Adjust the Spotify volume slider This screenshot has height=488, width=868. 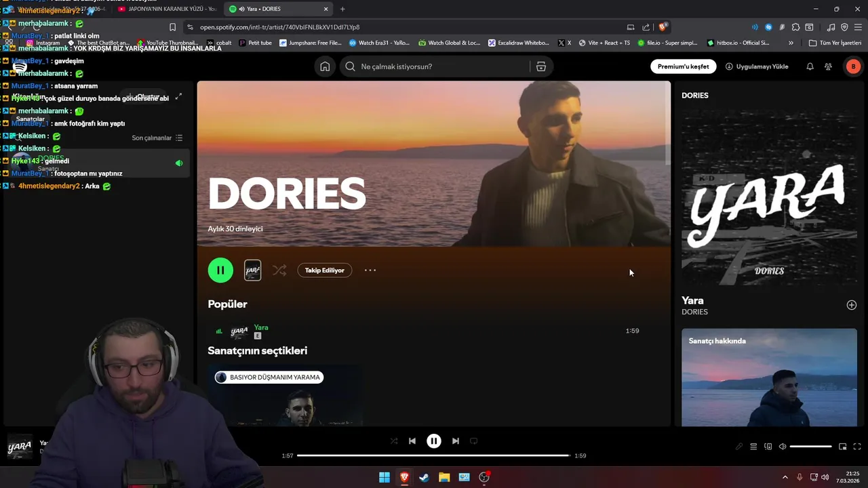(x=810, y=447)
